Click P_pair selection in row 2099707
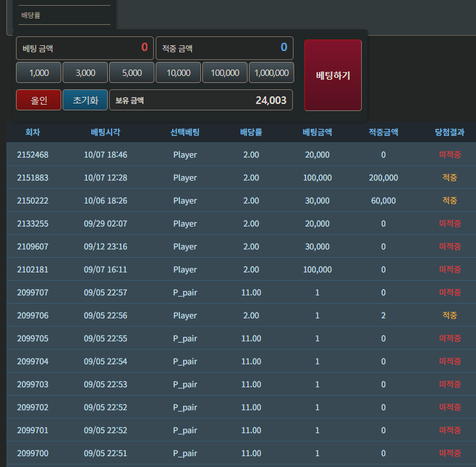The height and width of the screenshot is (467, 476). pos(185,293)
